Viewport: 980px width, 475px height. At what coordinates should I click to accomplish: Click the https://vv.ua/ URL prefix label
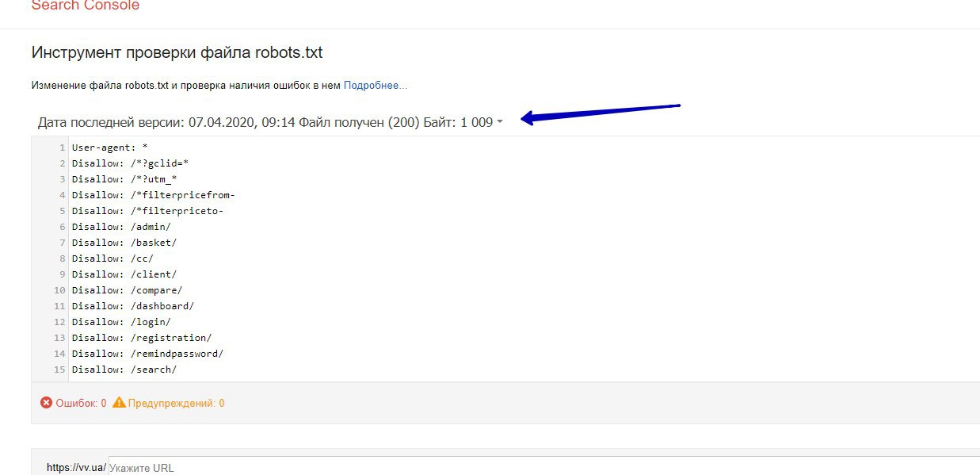pyautogui.click(x=76, y=468)
